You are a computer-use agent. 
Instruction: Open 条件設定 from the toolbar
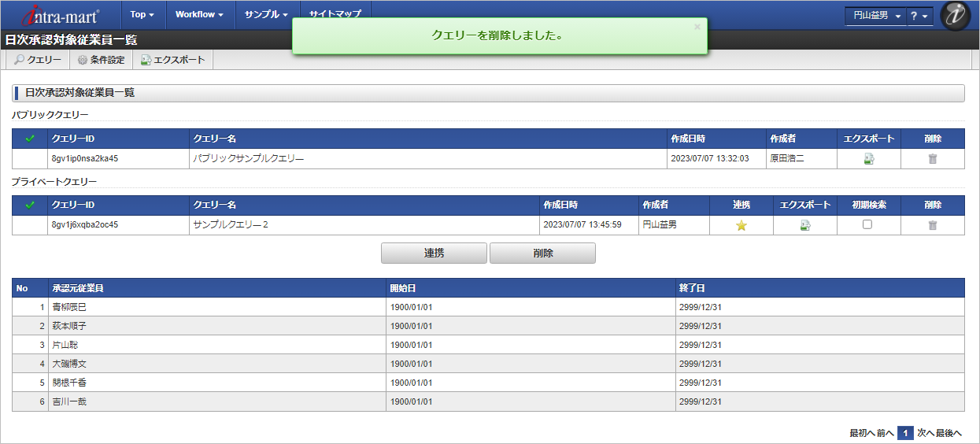[x=101, y=60]
